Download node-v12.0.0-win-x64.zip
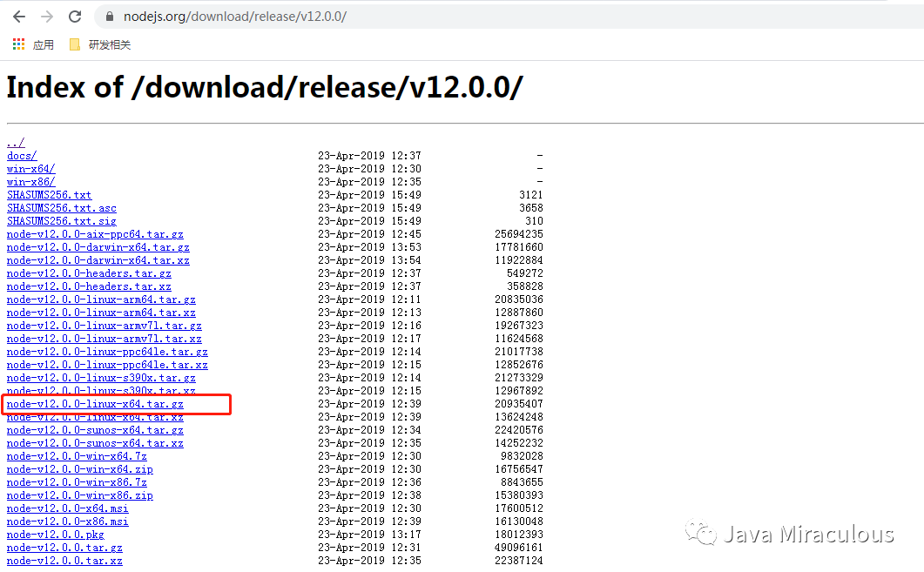 click(79, 469)
